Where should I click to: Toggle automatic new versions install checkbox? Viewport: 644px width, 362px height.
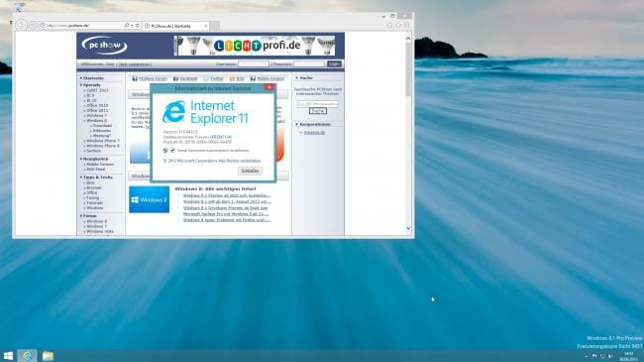(173, 151)
